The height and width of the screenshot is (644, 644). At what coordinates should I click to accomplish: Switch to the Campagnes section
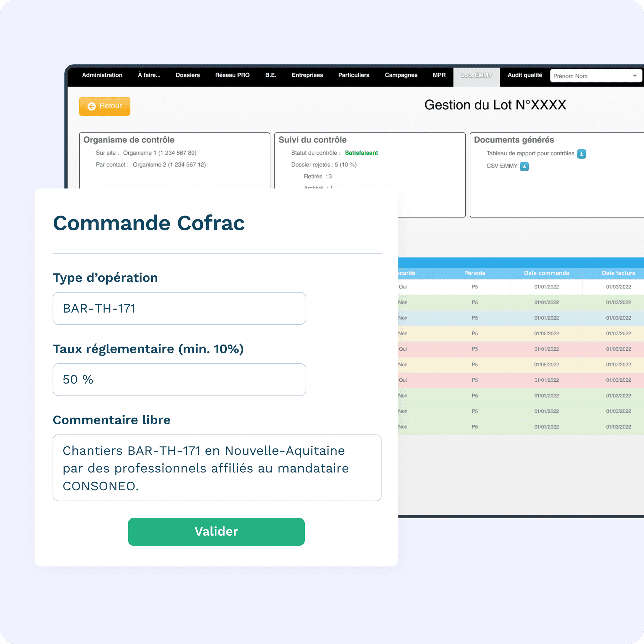[x=401, y=75]
